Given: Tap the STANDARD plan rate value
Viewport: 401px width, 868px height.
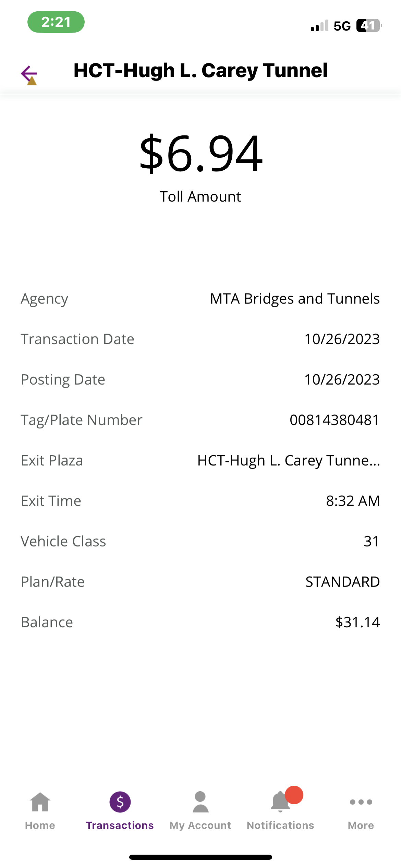Looking at the screenshot, I should coord(343,582).
